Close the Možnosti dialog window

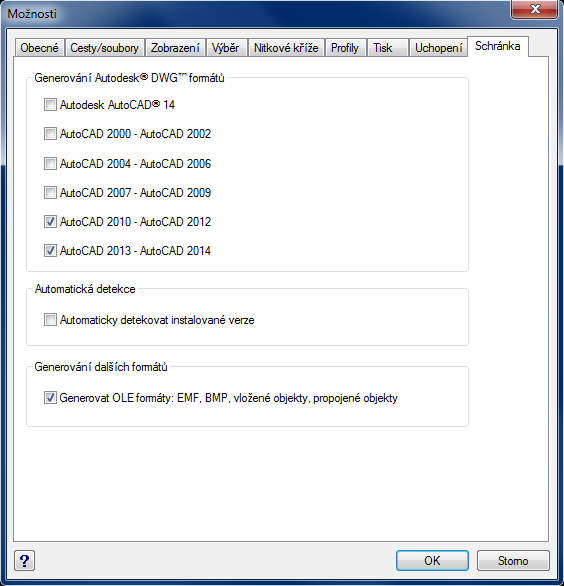pyautogui.click(x=535, y=9)
